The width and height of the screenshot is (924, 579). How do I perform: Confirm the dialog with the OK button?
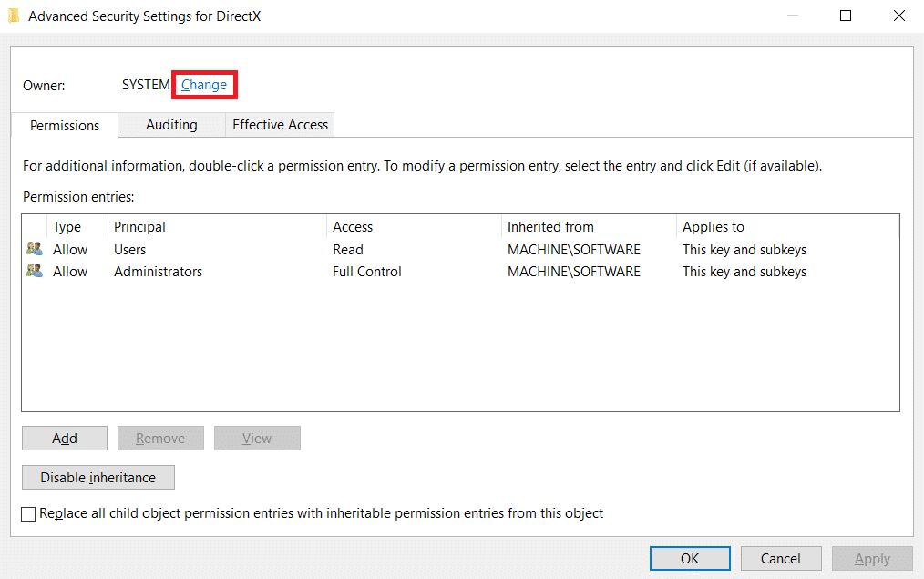(690, 558)
